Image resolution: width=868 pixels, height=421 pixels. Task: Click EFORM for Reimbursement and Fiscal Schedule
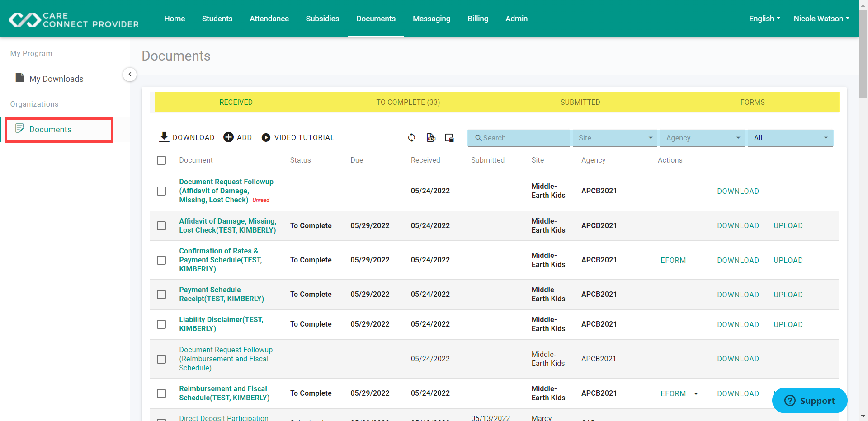(673, 393)
